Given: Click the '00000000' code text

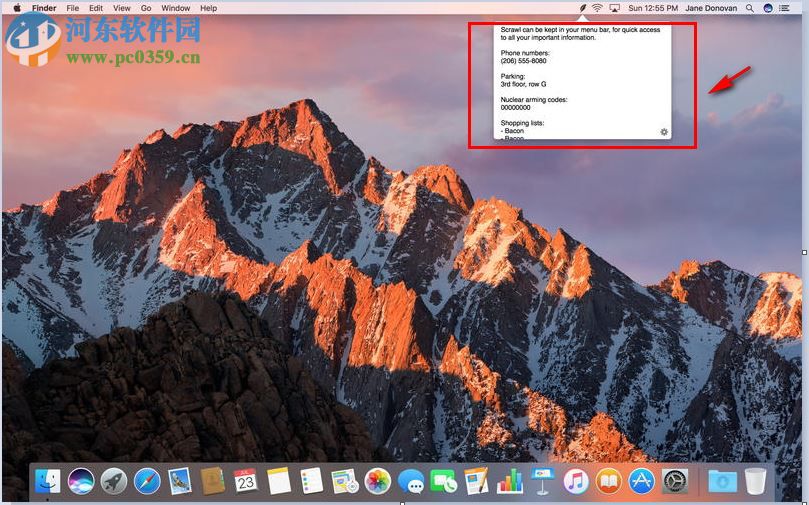Looking at the screenshot, I should pyautogui.click(x=515, y=107).
